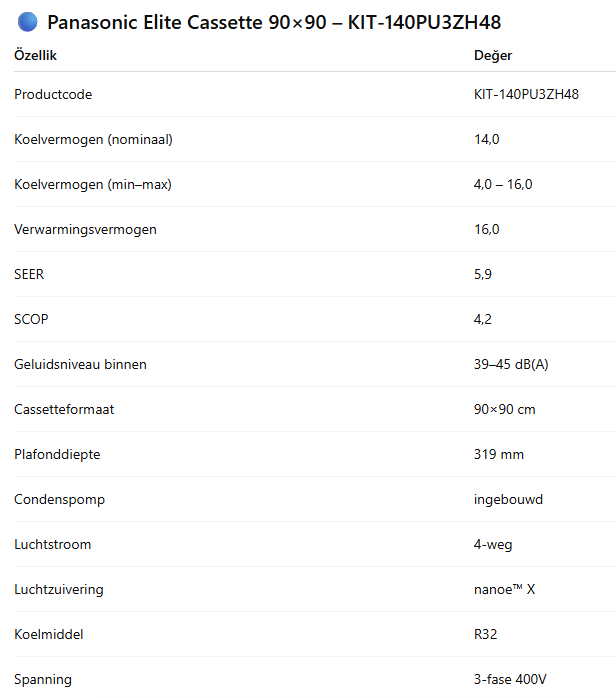This screenshot has height=698, width=616.
Task: Select Koelvermogen (nominaal) label
Action: click(93, 139)
